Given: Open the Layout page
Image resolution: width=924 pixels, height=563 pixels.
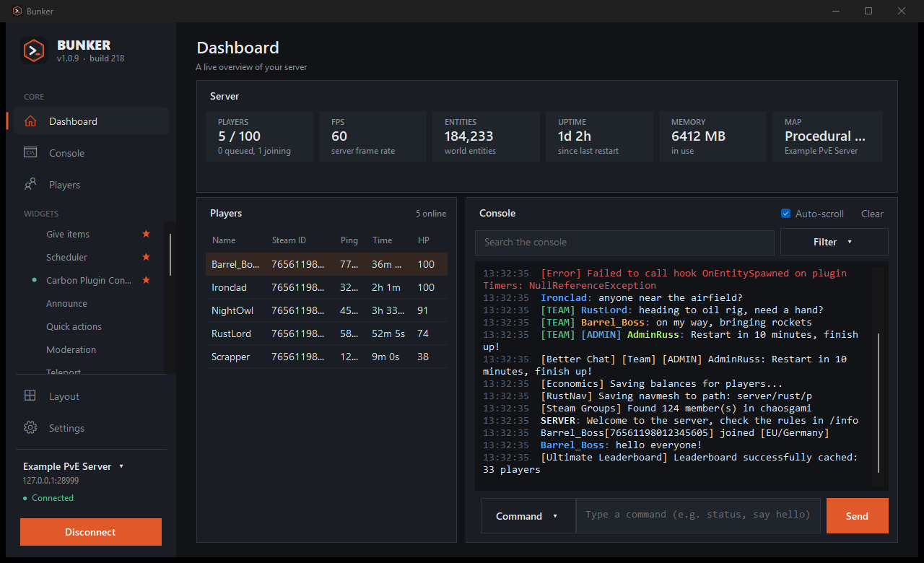Looking at the screenshot, I should (91, 396).
